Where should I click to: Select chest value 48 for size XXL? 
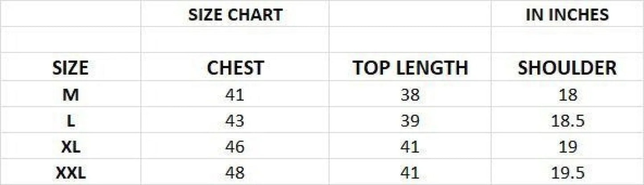pyautogui.click(x=235, y=173)
